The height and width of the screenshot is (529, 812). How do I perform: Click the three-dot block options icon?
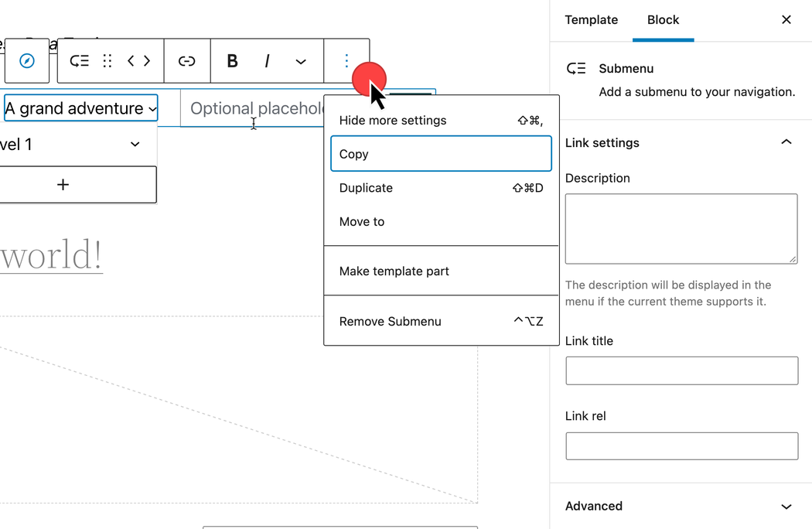click(x=346, y=61)
